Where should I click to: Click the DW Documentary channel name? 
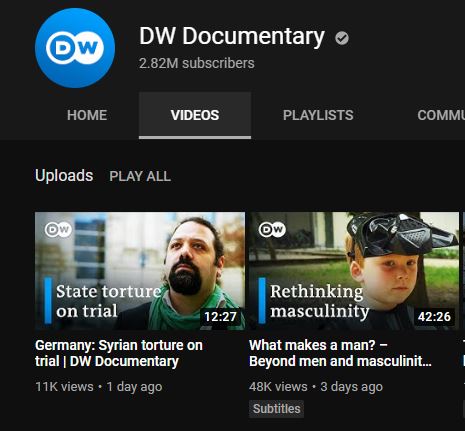(232, 36)
